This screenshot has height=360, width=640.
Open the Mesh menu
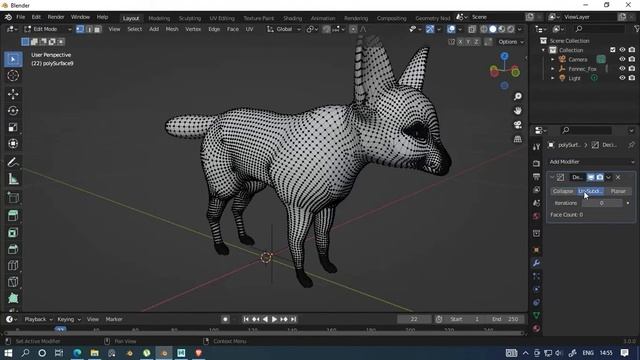(172, 29)
